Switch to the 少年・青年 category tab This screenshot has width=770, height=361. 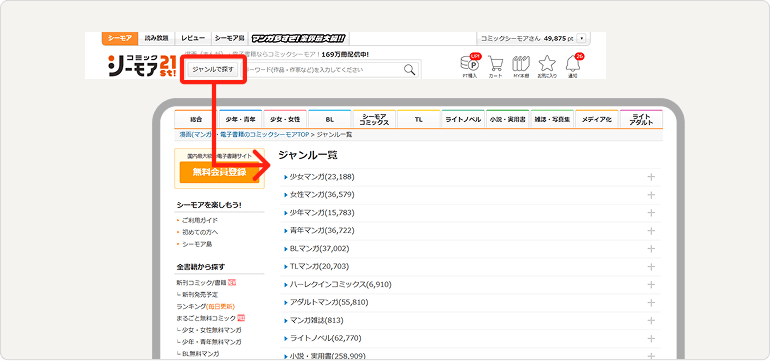[241, 119]
